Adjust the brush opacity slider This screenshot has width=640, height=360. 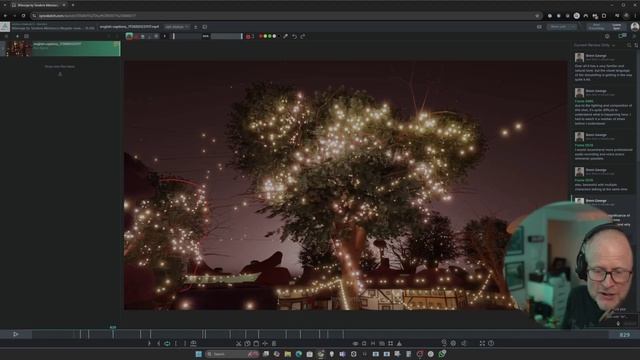[x=227, y=36]
